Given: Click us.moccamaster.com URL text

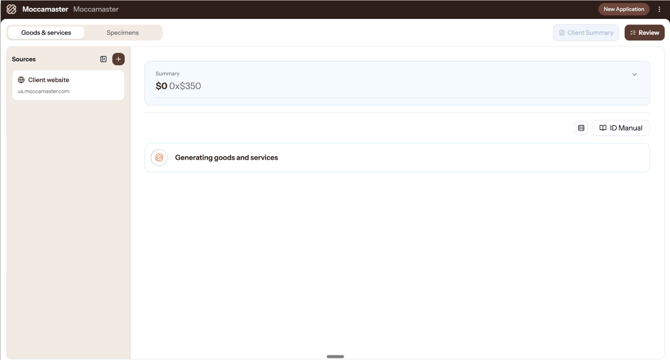Looking at the screenshot, I should click(43, 91).
